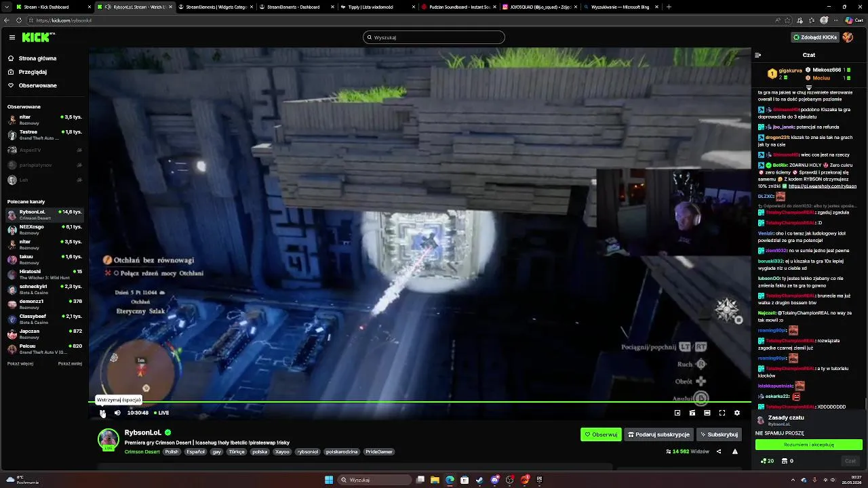The width and height of the screenshot is (868, 488).
Task: Open Windows Start menu
Action: pyautogui.click(x=329, y=480)
